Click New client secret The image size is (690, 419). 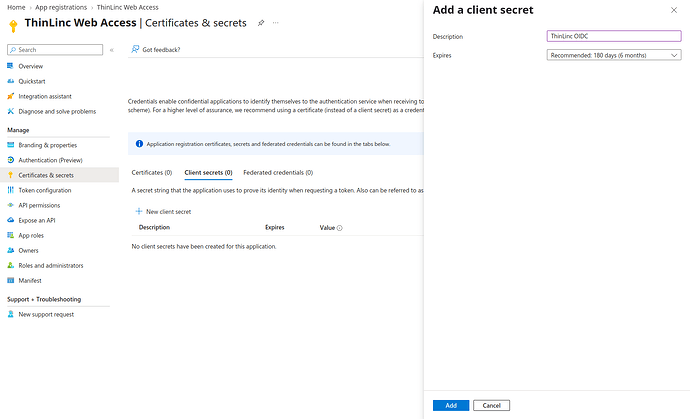[x=163, y=211]
